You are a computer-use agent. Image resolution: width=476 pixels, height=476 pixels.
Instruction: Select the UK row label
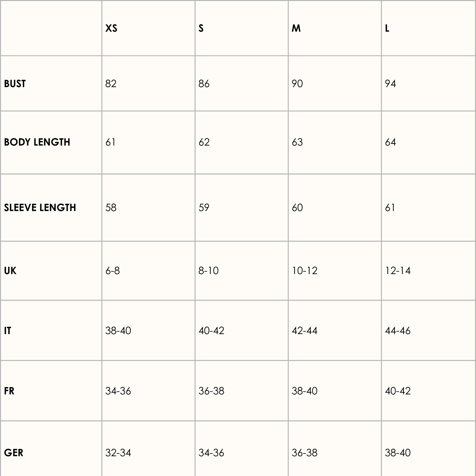[x=10, y=271]
